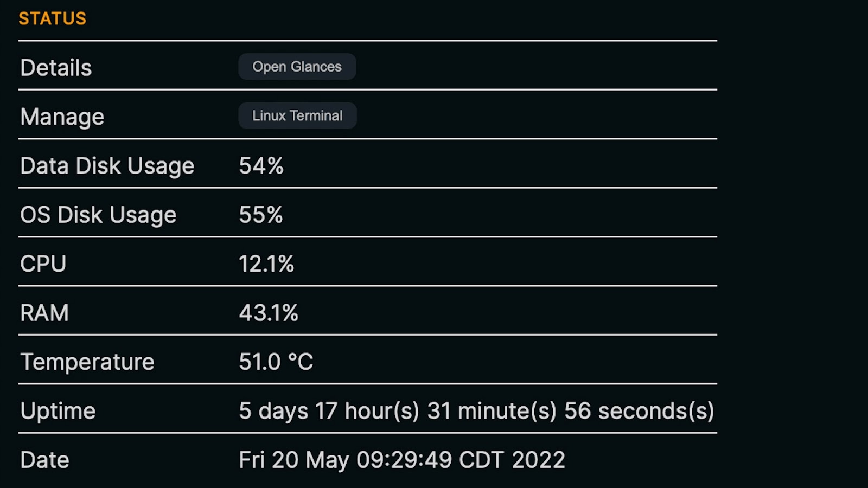Launch the Linux Terminal button
The image size is (868, 488).
click(297, 115)
